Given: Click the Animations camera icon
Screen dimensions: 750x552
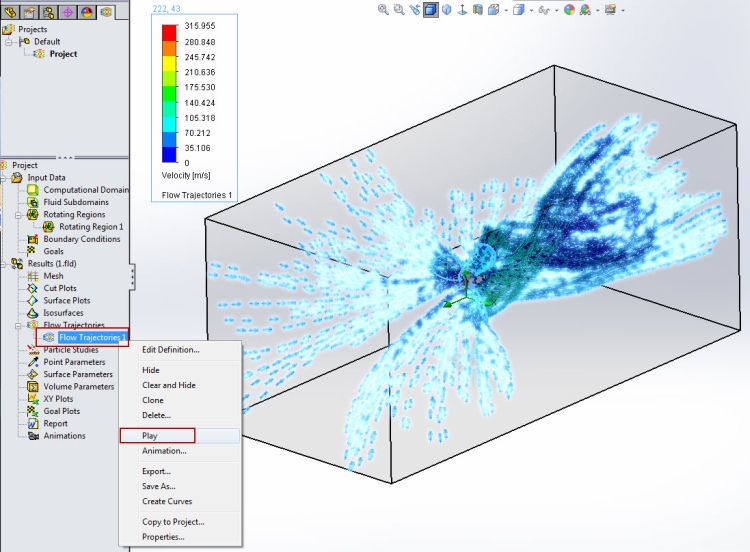Looking at the screenshot, I should pyautogui.click(x=33, y=436).
